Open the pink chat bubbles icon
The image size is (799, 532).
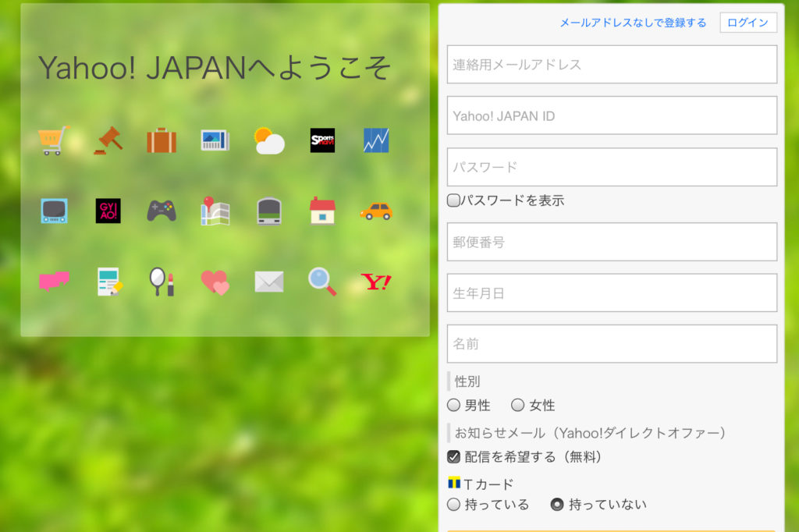[54, 282]
